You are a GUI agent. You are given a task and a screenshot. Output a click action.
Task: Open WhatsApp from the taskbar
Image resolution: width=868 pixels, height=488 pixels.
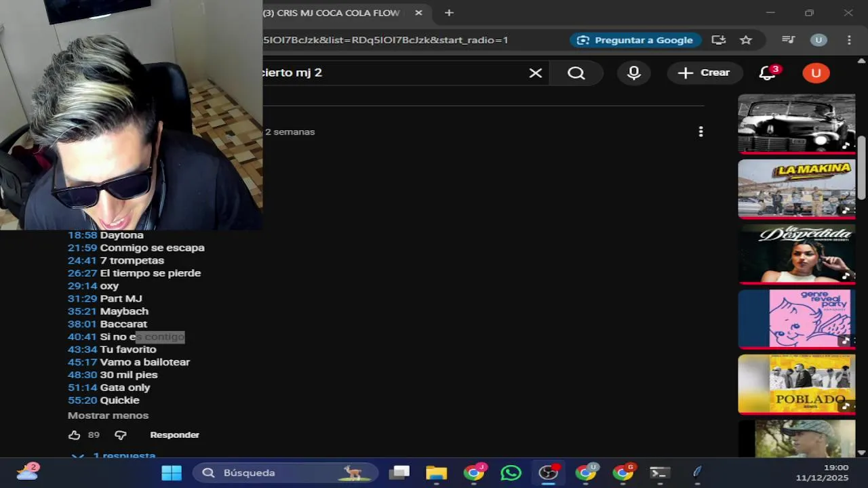(511, 472)
